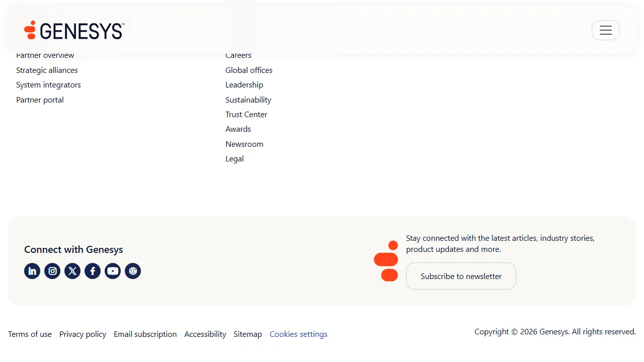
Task: View Global offices
Action: 249,70
